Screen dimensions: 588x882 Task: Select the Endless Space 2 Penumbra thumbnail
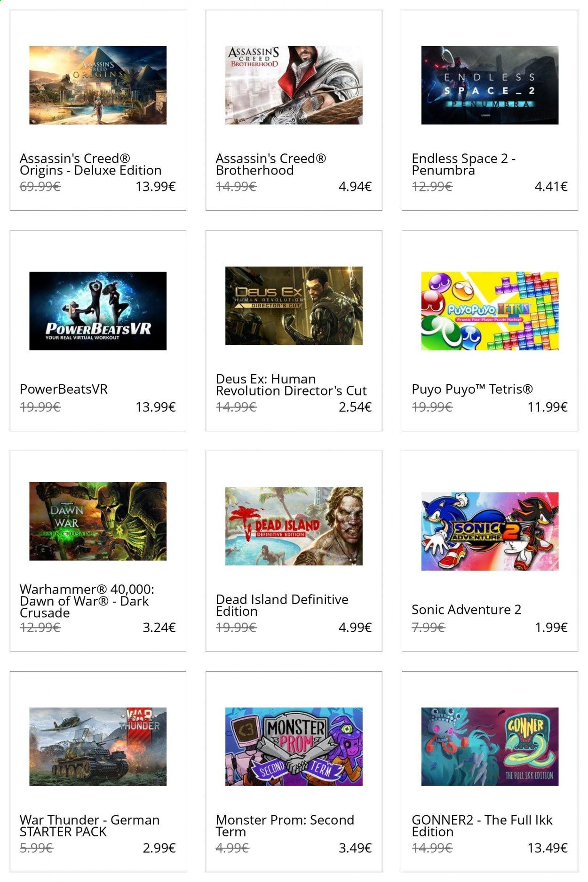[x=490, y=85]
